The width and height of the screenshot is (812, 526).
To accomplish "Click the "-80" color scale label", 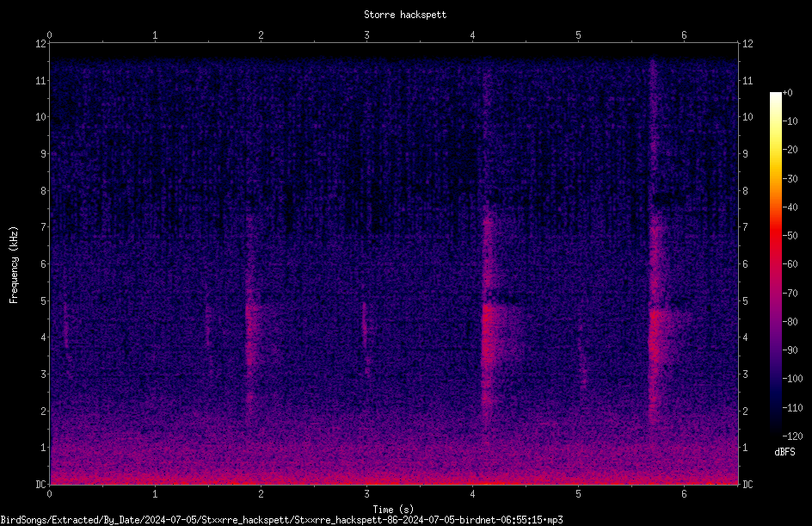I will tap(790, 322).
